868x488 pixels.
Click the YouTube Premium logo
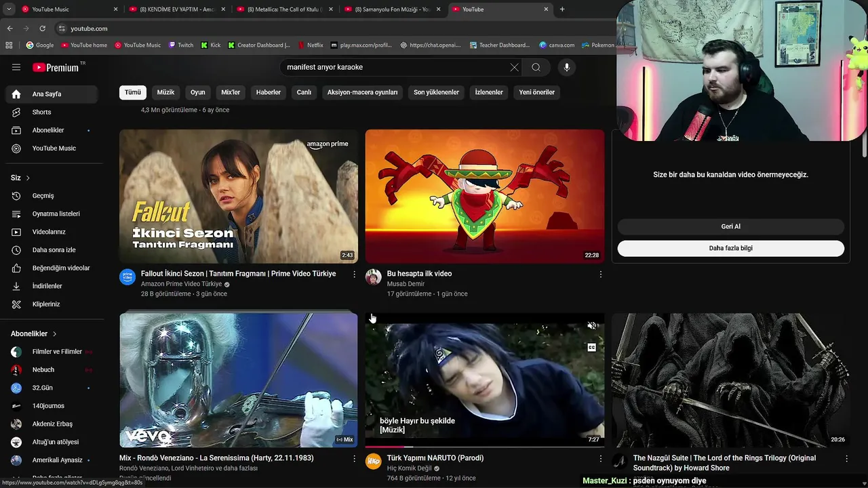pyautogui.click(x=56, y=67)
